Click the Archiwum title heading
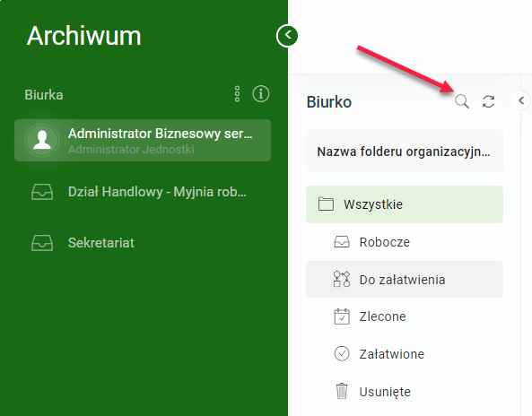 coord(83,36)
